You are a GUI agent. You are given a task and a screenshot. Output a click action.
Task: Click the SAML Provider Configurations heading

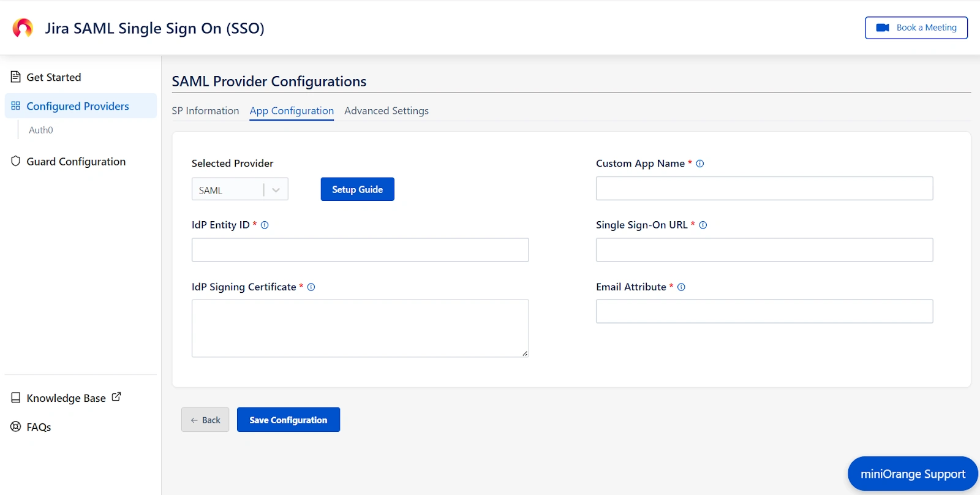click(269, 81)
